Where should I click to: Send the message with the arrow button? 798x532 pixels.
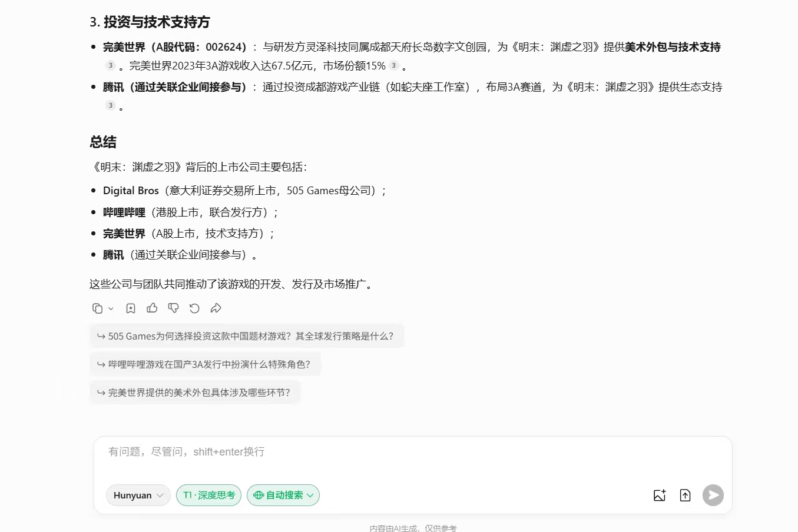click(x=713, y=496)
